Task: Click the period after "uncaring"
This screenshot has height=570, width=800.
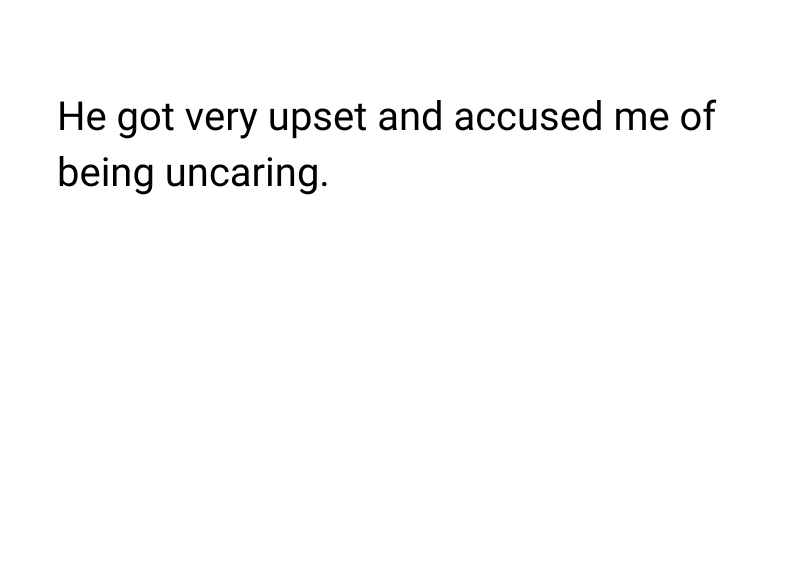Action: coord(323,186)
